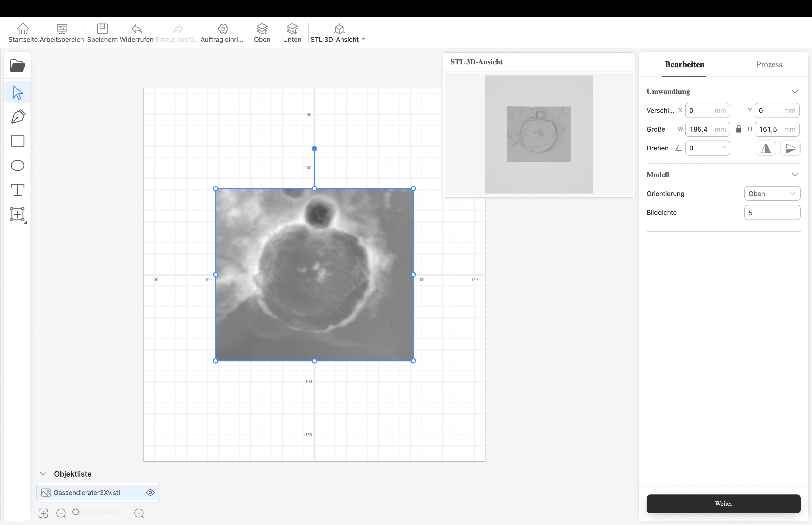Screen dimensions: 812x525
Task: Click the canvas zoom slider handle
Action: click(x=76, y=512)
